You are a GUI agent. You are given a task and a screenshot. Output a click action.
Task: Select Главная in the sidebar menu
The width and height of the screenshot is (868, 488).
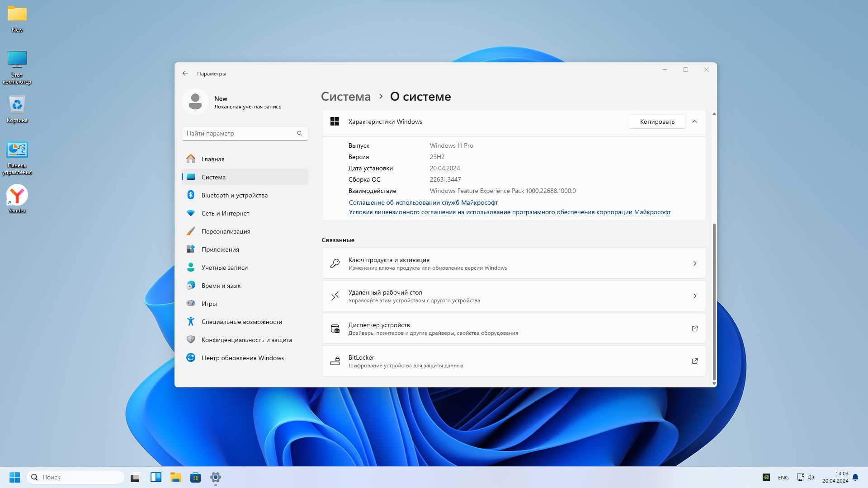[x=212, y=159]
